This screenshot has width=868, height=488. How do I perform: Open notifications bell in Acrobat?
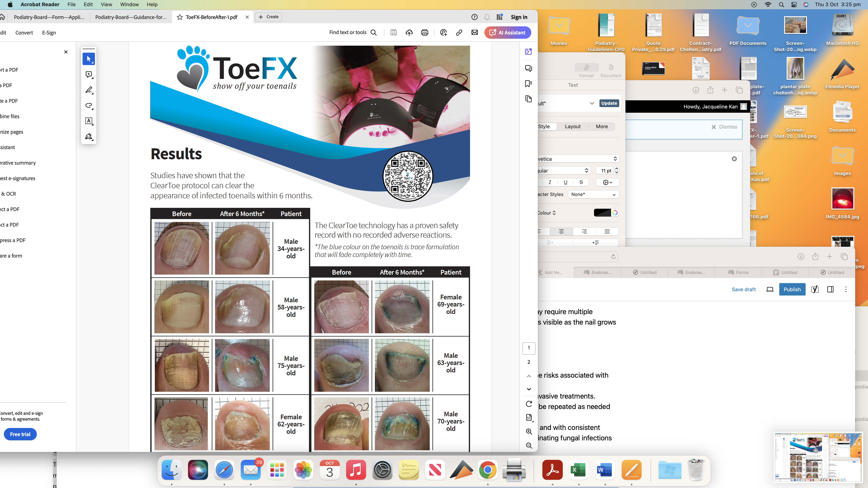[x=487, y=17]
